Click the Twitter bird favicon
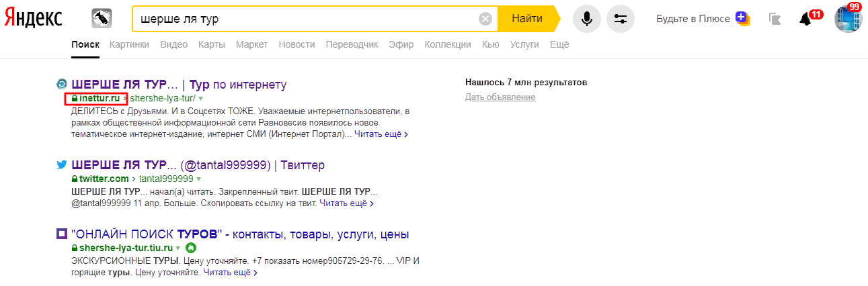Image resolution: width=868 pixels, height=286 pixels. pos(61,164)
